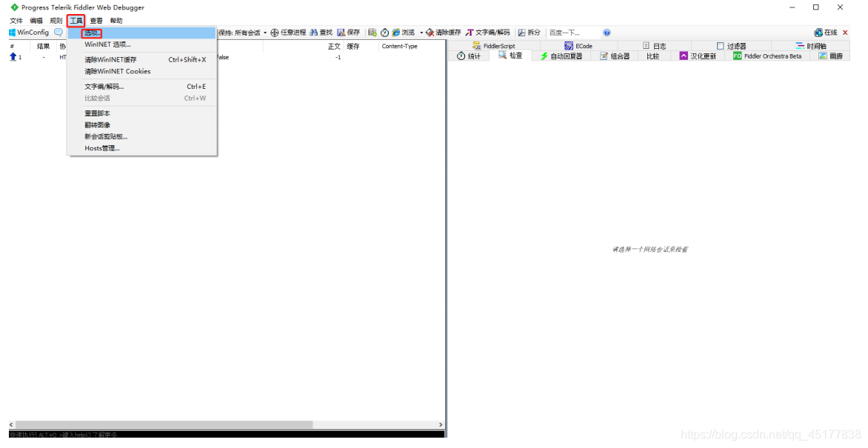Viewport: 868px width, 448px height.
Task: Click the TextWizard (文字编/解码) toolbar icon
Action: pos(470,33)
